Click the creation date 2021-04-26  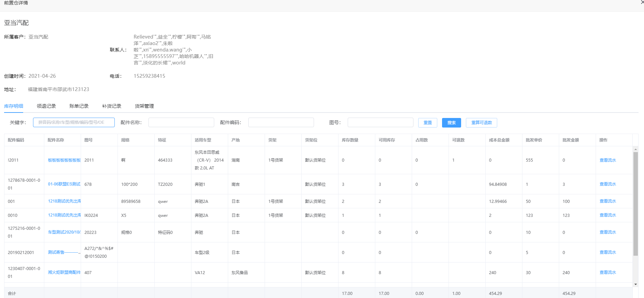point(42,76)
